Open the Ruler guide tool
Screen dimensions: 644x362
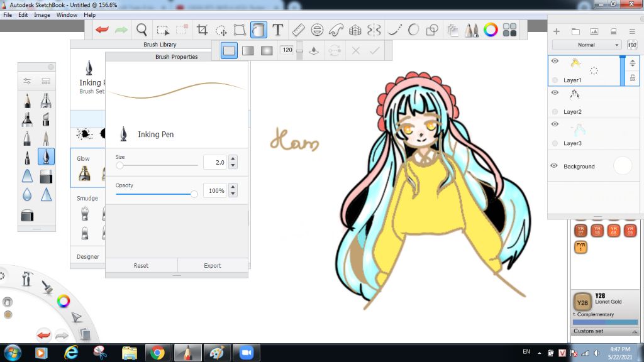coord(299,30)
